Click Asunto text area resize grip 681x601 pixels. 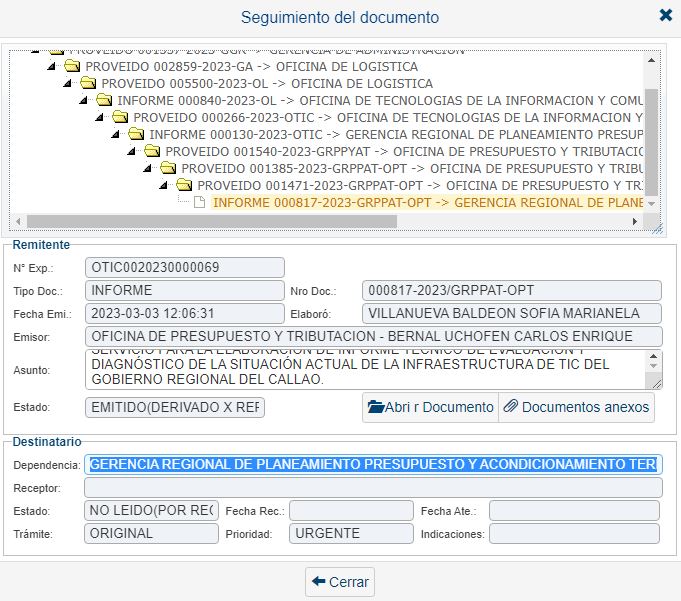pos(656,383)
